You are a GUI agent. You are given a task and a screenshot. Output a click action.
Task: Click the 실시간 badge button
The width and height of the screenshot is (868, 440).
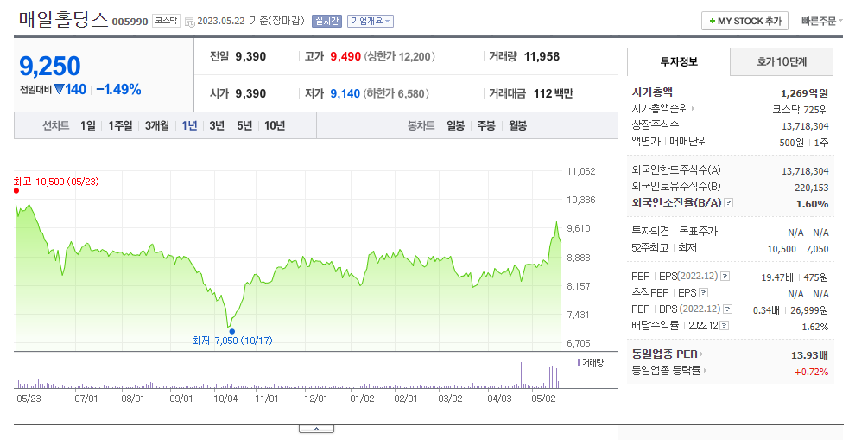pos(327,21)
